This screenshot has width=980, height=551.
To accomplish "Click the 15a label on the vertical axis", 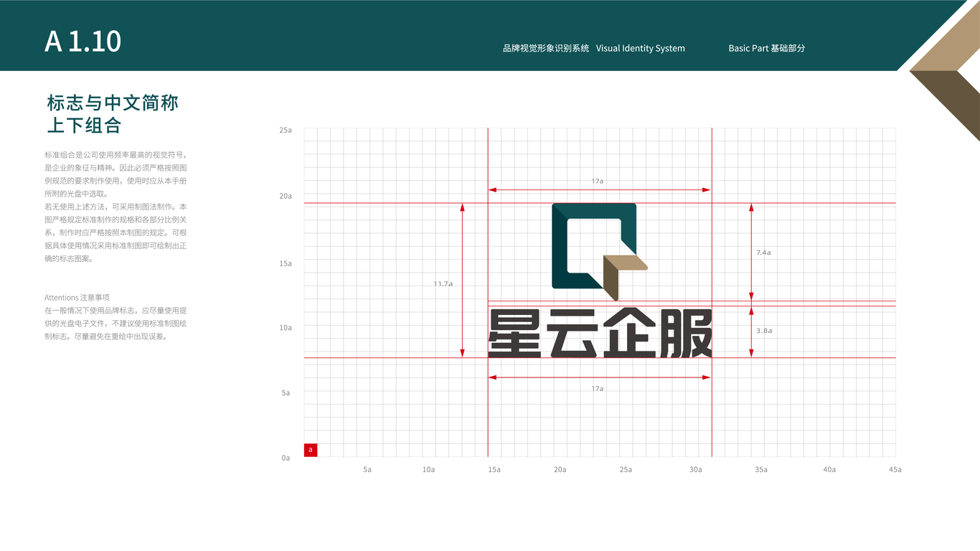I will [286, 263].
